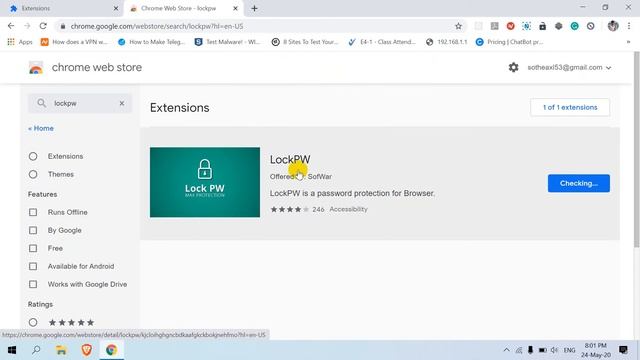Check the By Google feature box
The height and width of the screenshot is (360, 640).
click(33, 230)
